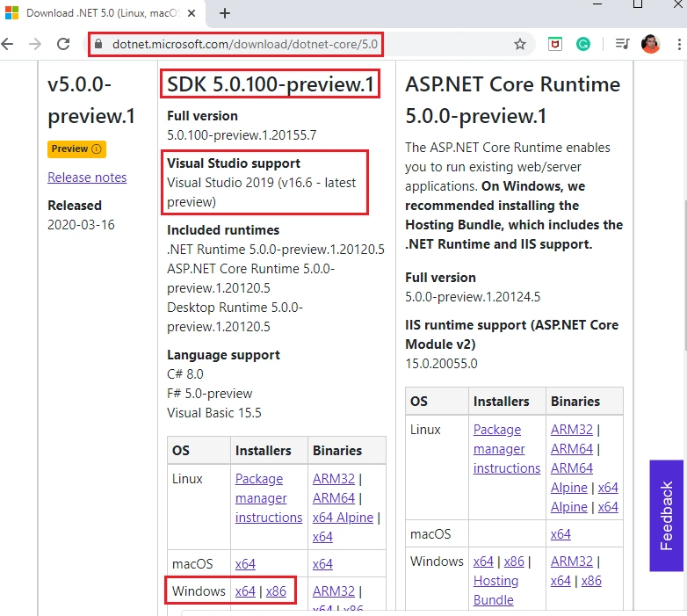
Task: Open the purple Feedback button
Action: click(667, 516)
